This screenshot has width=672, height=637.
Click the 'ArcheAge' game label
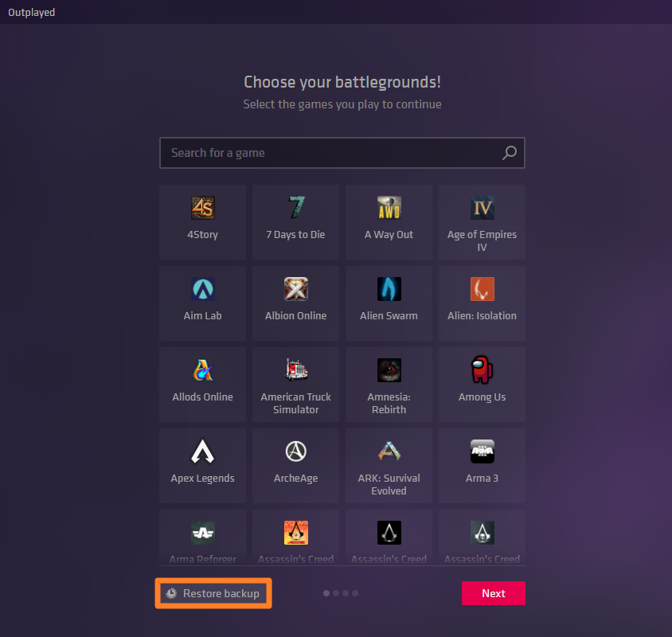(x=295, y=479)
